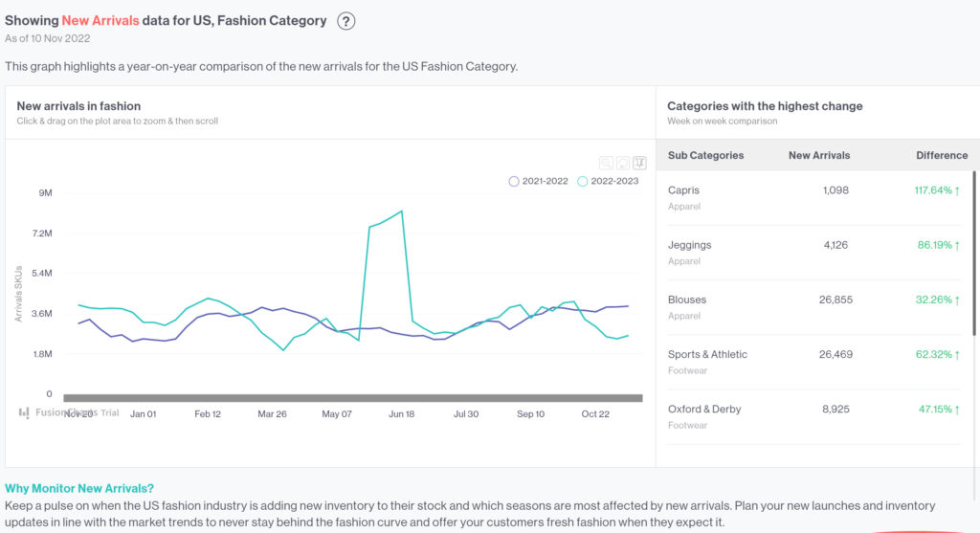Click the chart reset zoom icon
The image size is (980, 533).
(622, 163)
